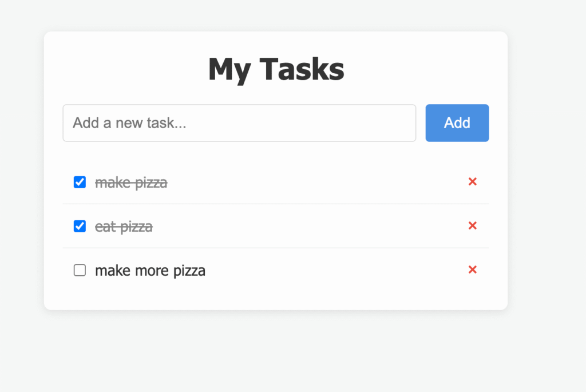Remove the "eat pizza" task
This screenshot has width=586, height=392.
473,226
